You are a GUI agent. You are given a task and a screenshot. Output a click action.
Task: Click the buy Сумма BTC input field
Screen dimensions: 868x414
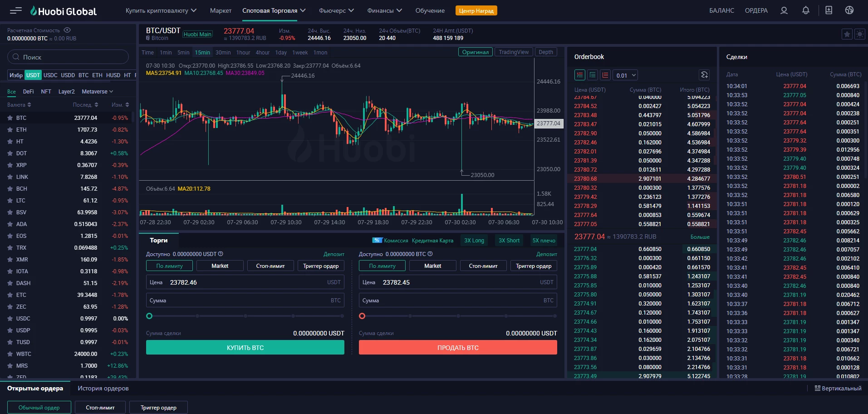point(245,301)
